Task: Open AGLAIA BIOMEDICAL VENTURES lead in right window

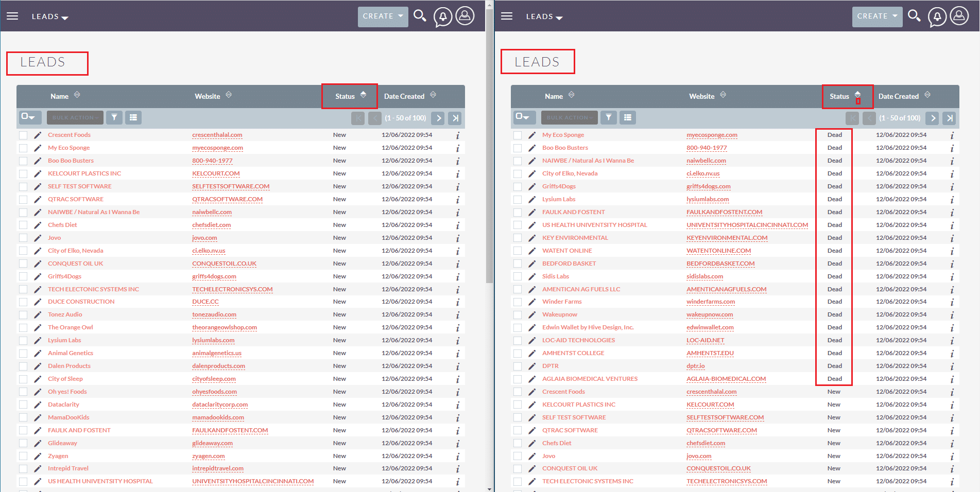Action: pos(590,379)
